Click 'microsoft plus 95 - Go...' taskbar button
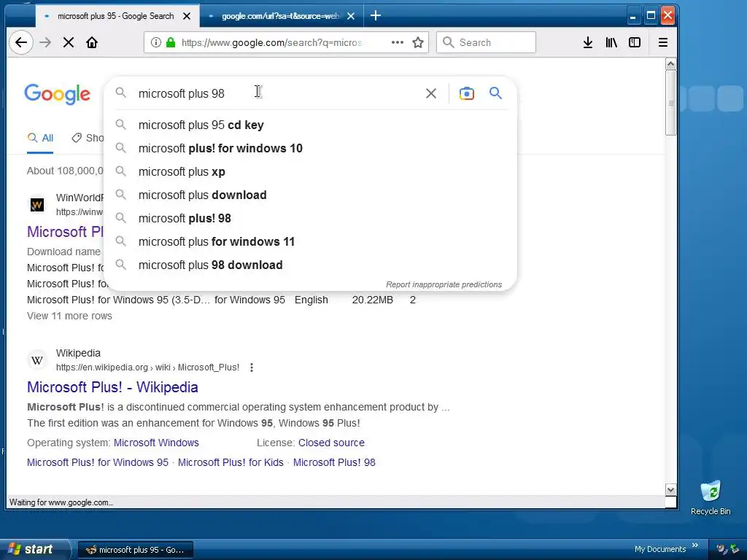This screenshot has height=560, width=747. (x=135, y=550)
